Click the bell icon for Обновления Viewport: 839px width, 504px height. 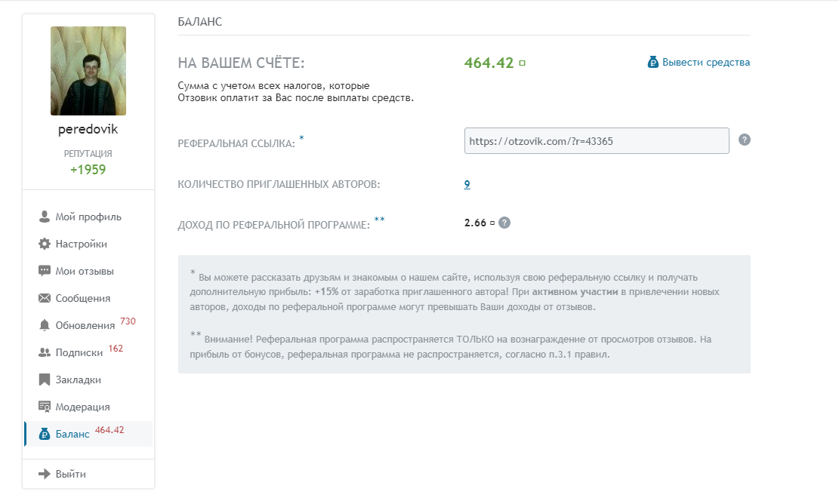click(44, 326)
